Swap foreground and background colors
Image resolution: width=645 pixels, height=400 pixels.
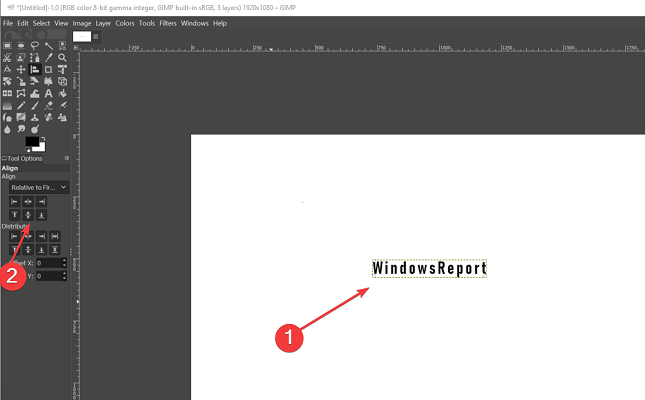tap(43, 139)
